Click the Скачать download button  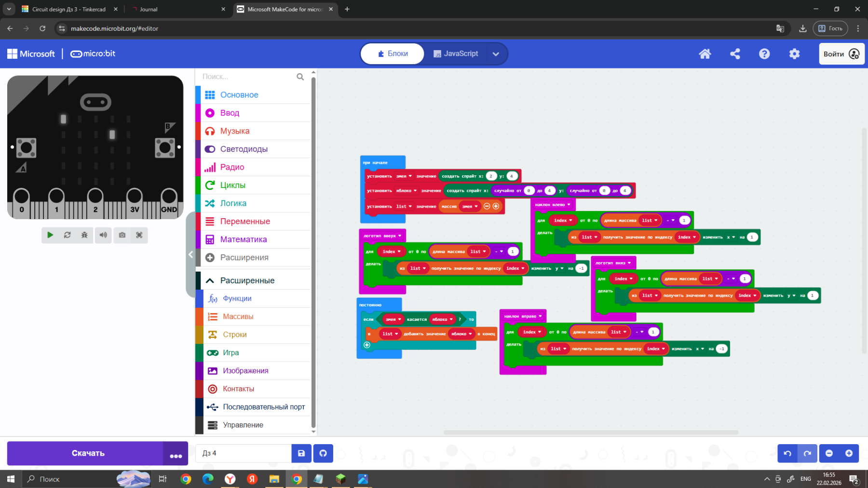click(88, 453)
